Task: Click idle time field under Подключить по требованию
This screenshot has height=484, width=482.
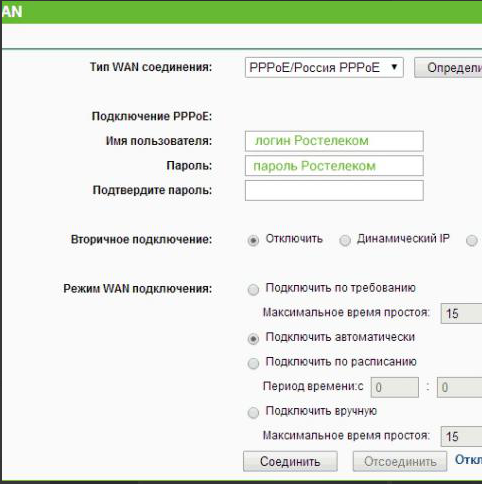Action: [x=462, y=314]
